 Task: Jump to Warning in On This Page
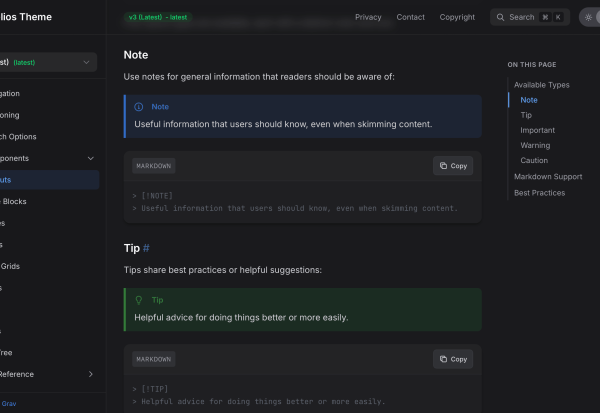(x=535, y=145)
